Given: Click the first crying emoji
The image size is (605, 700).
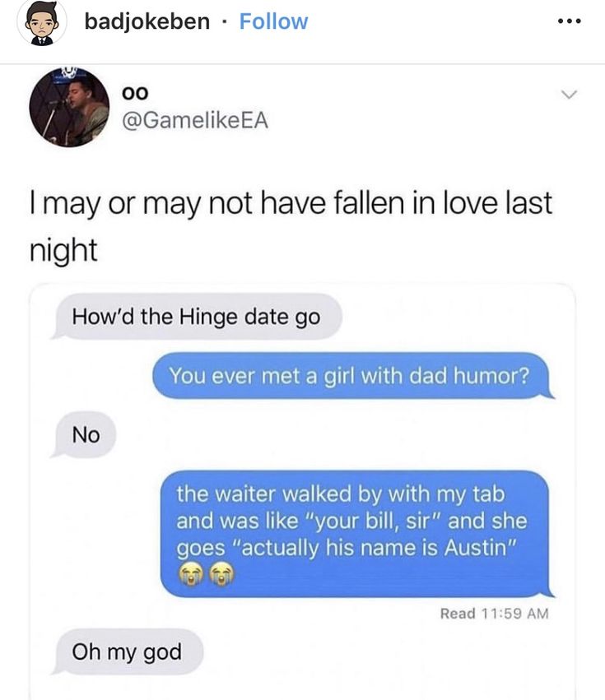Looking at the screenshot, I should coord(191,574).
